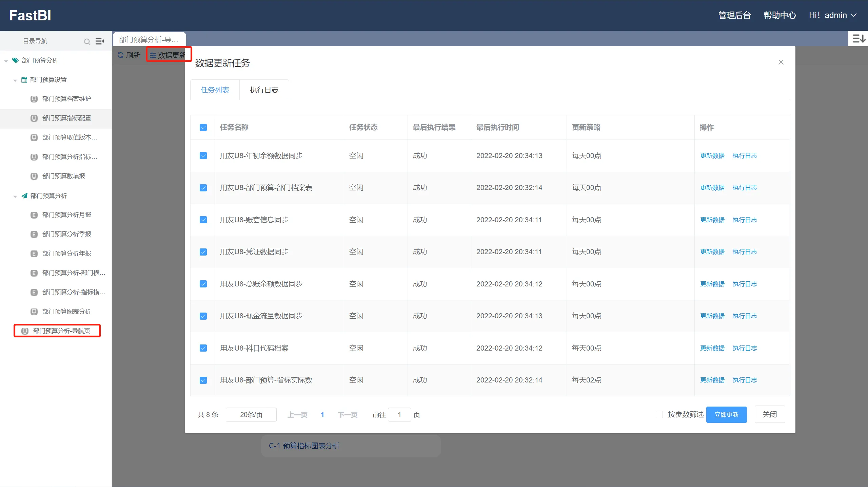Collapse the 部门预算设置 tree arrow
Viewport: 868px width, 487px height.
pyautogui.click(x=15, y=80)
